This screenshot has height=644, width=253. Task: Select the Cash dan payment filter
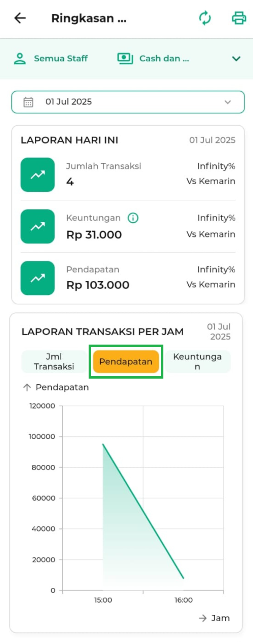pos(164,59)
